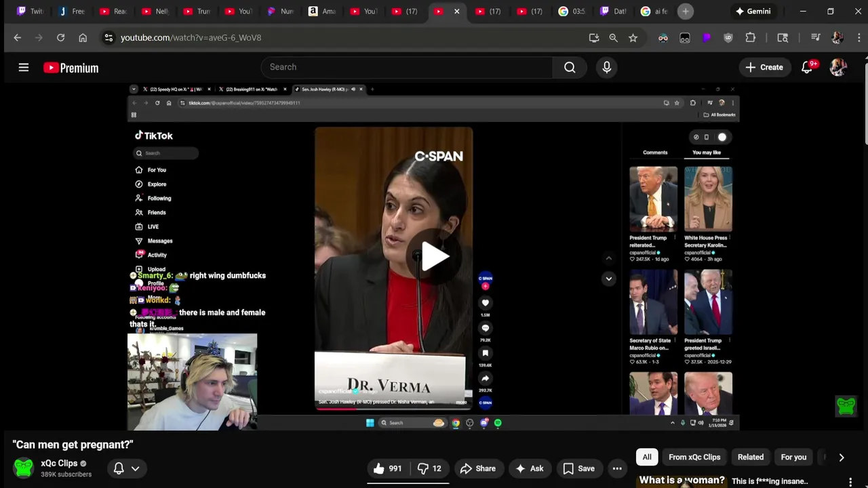Click the address bar URL

tap(191, 38)
